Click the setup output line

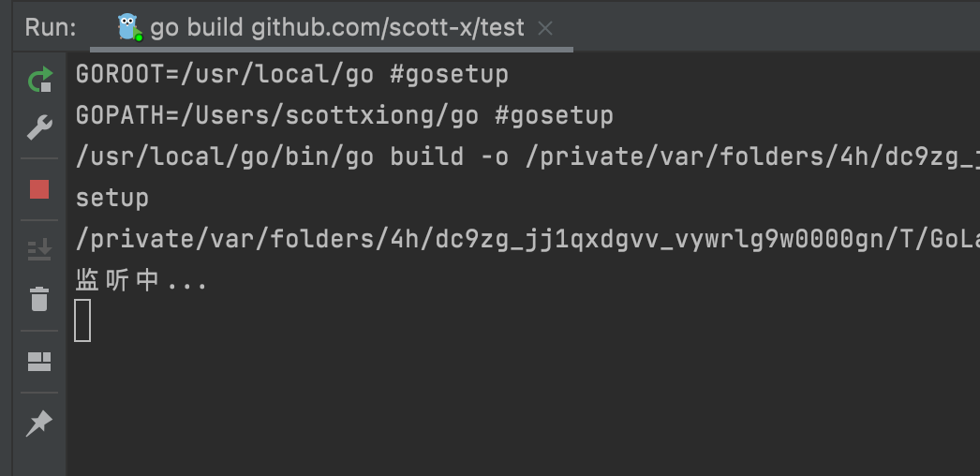(x=111, y=199)
